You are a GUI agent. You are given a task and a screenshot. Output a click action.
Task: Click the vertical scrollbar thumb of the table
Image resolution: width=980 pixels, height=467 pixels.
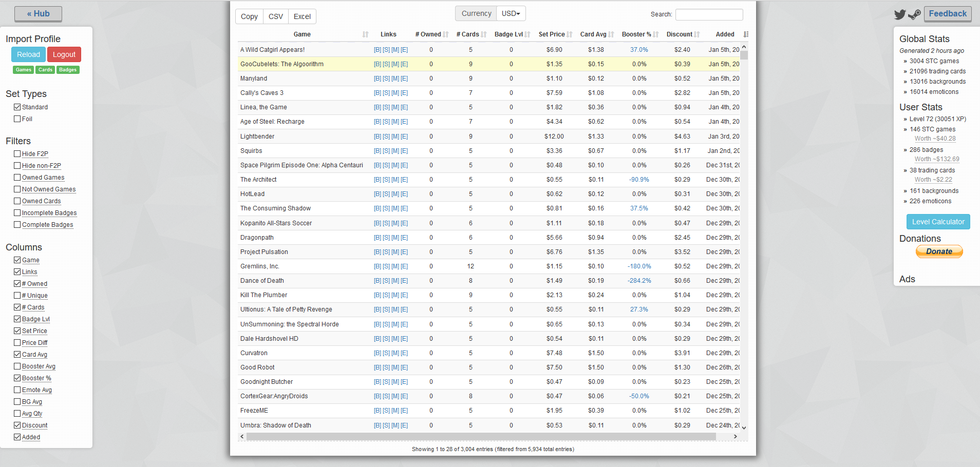744,55
